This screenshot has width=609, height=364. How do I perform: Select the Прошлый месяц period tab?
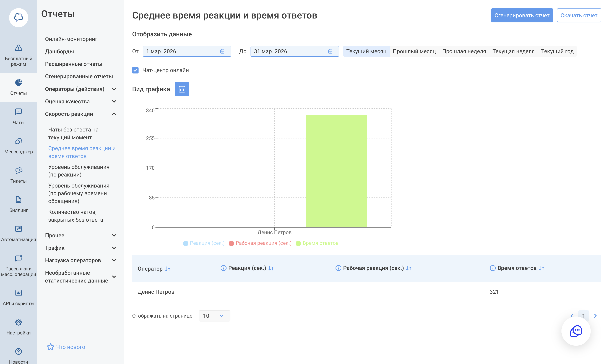point(414,51)
